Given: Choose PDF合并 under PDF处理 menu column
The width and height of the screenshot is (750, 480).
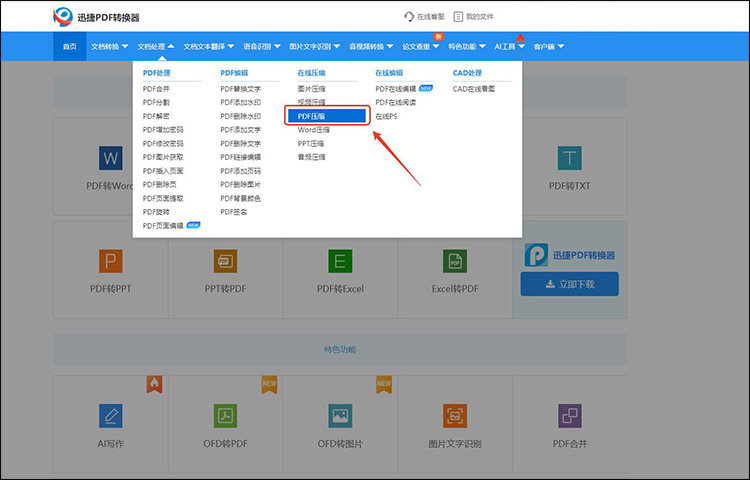Looking at the screenshot, I should click(156, 89).
